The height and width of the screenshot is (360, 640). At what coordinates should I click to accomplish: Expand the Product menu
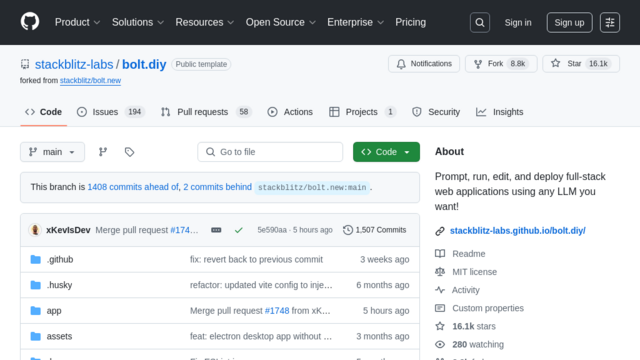pos(77,22)
